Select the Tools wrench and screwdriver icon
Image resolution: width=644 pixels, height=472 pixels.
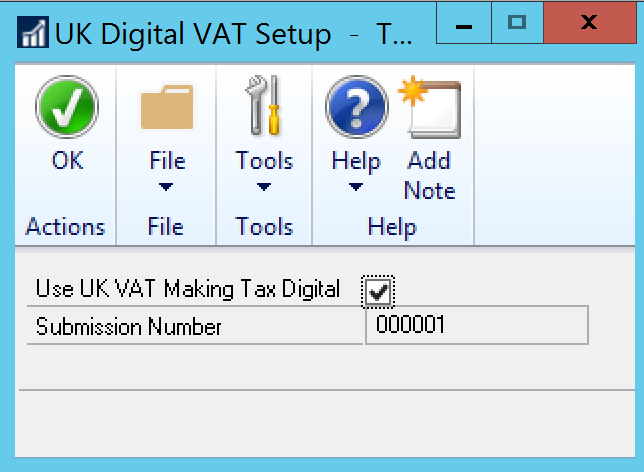pyautogui.click(x=263, y=106)
